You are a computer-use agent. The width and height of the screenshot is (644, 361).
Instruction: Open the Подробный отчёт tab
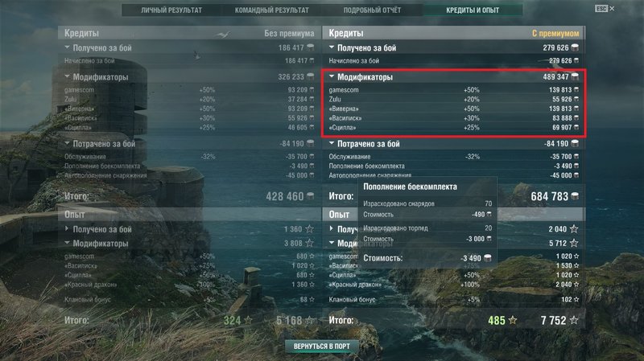[372, 10]
